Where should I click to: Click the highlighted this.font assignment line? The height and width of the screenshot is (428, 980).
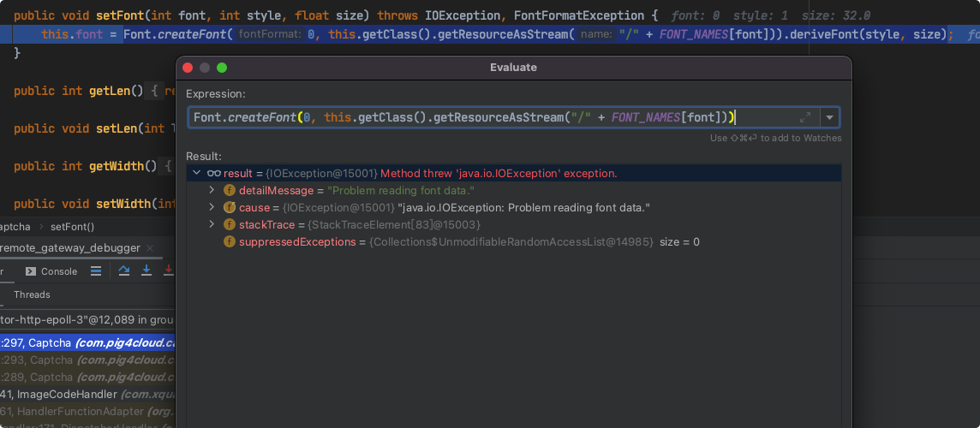click(x=490, y=34)
